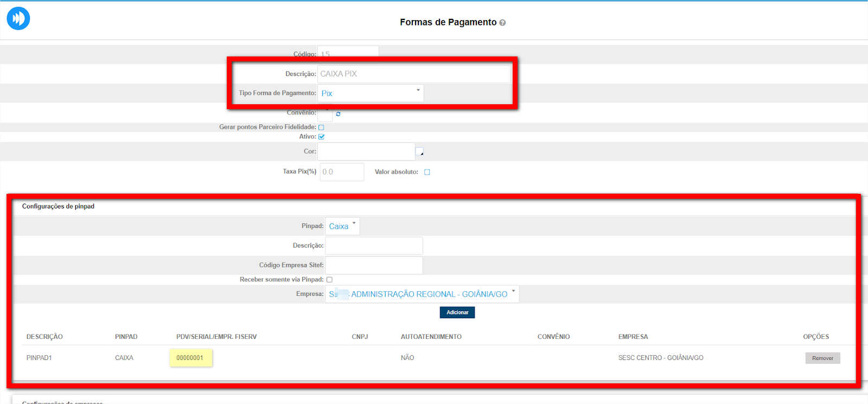Screen dimensions: 868x404
Task: Open the Cor color picker swatch
Action: tap(419, 152)
